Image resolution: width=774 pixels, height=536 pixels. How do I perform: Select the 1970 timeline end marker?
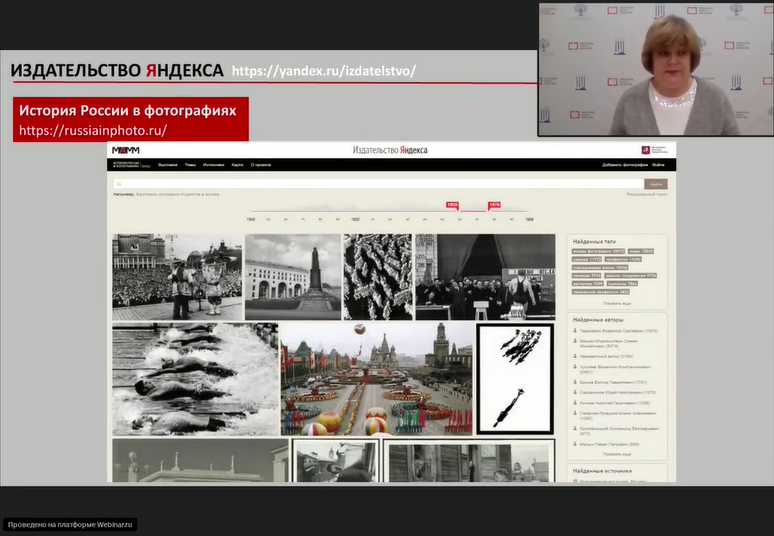[494, 205]
